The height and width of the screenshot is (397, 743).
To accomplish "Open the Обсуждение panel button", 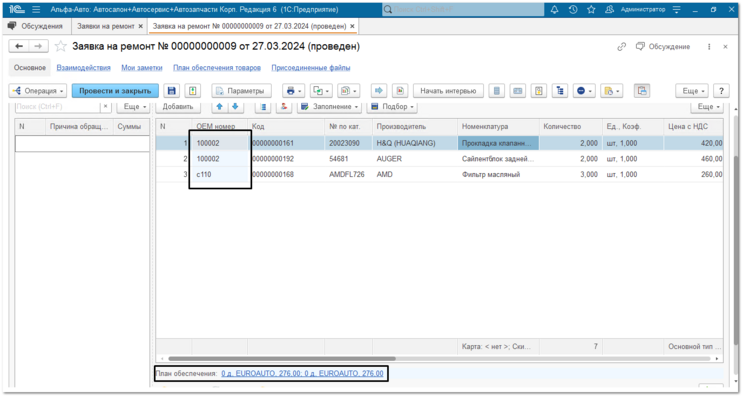I will point(663,46).
